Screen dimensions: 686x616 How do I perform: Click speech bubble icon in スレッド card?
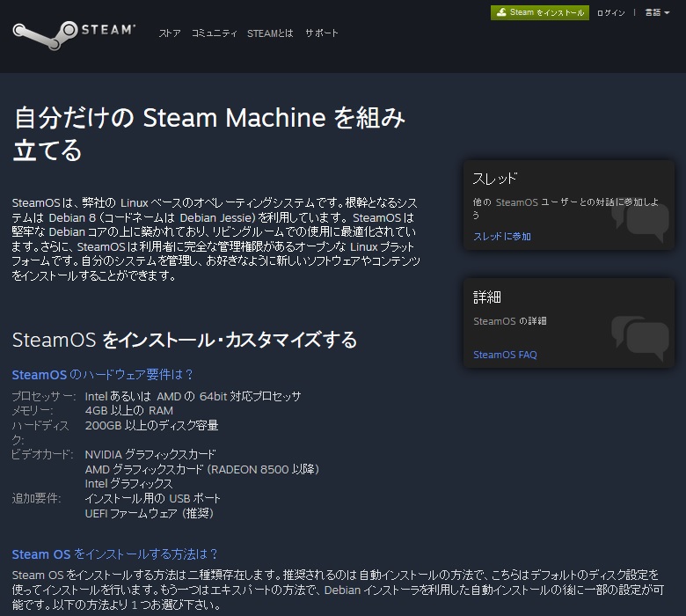pyautogui.click(x=640, y=222)
